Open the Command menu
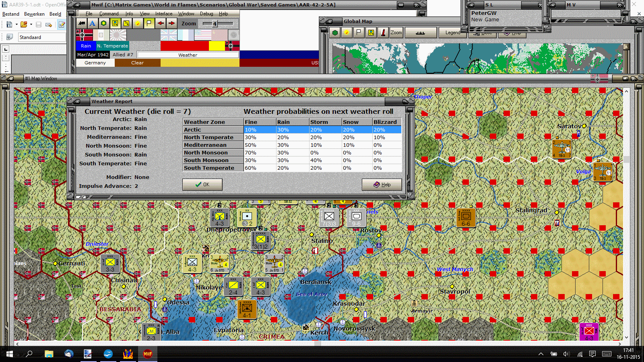This screenshot has height=362, width=644. point(109,14)
